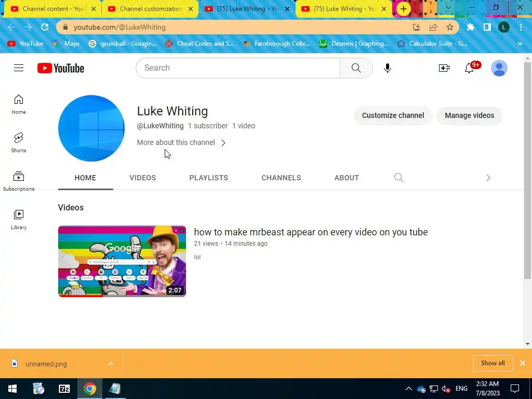
Task: Go back with the browser back arrow
Action: coord(11,27)
